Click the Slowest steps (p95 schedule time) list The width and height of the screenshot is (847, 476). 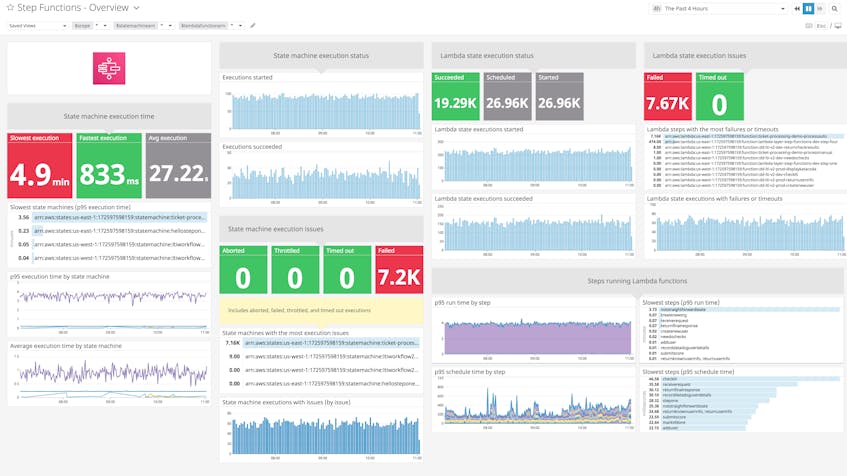point(741,403)
